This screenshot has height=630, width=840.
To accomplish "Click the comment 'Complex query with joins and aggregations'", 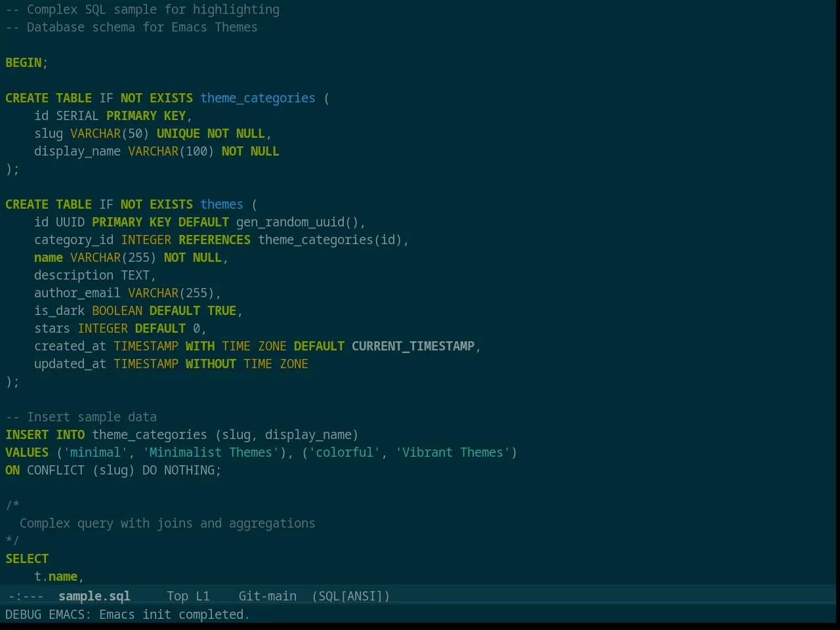I will click(167, 523).
